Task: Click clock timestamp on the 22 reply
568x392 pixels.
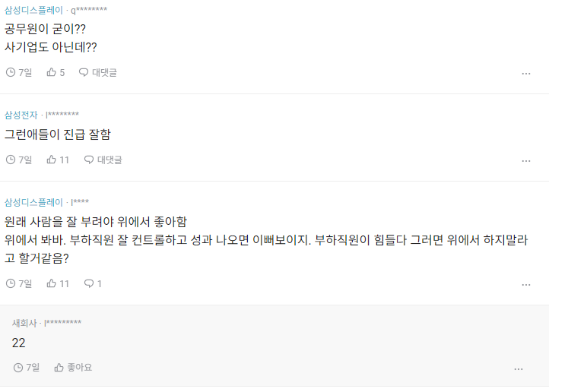Action: coord(27,368)
